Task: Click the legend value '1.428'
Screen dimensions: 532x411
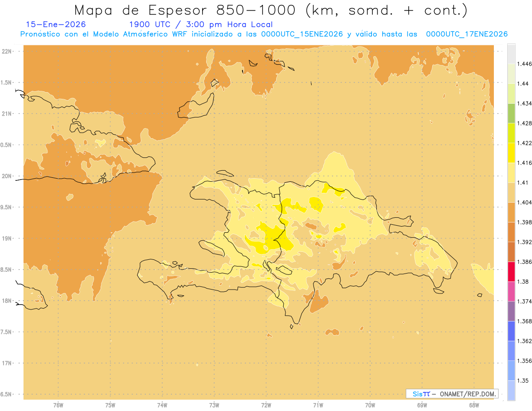Action: pos(524,123)
